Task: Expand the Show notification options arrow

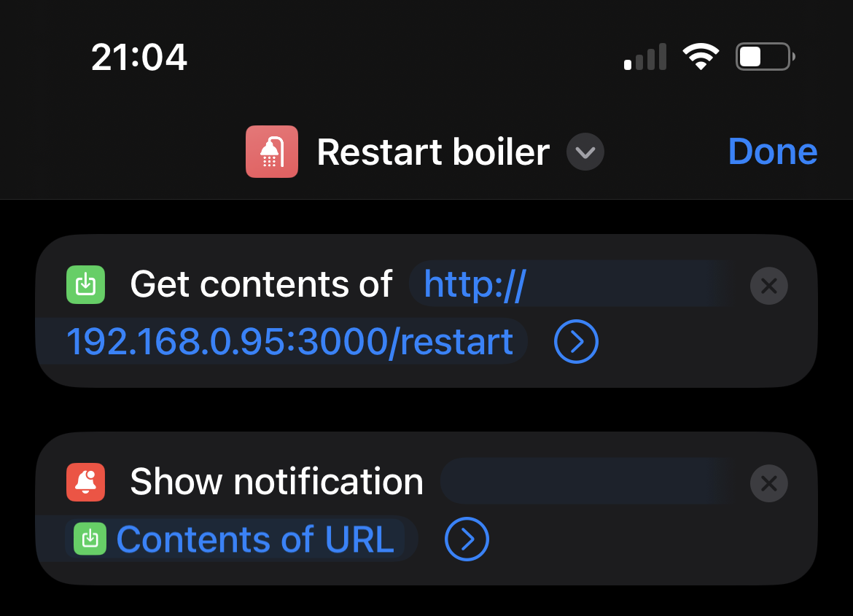Action: (467, 539)
